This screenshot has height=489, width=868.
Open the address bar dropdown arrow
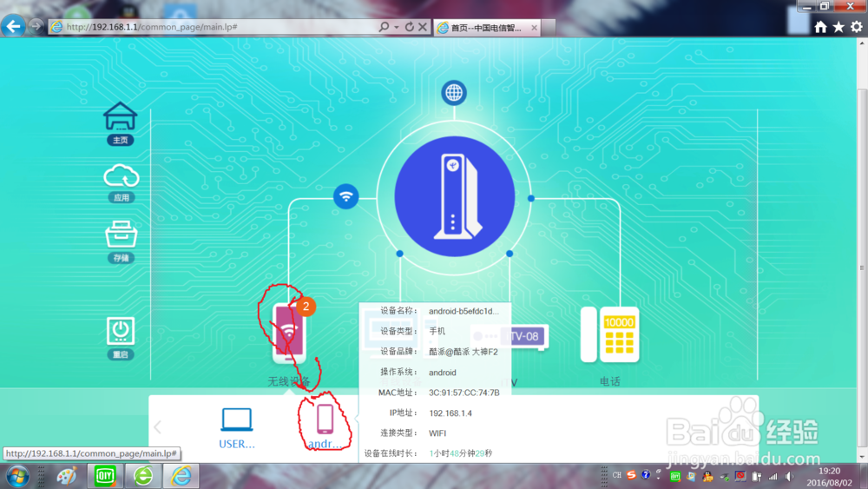point(397,27)
